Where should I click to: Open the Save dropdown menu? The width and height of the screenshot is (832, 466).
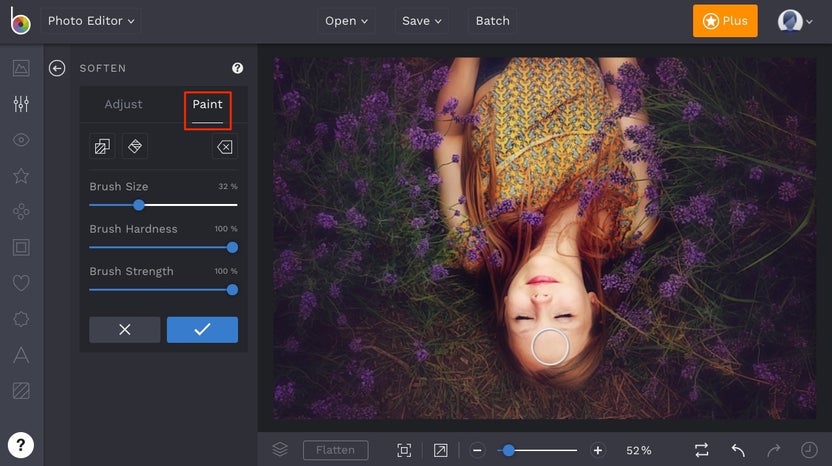420,20
